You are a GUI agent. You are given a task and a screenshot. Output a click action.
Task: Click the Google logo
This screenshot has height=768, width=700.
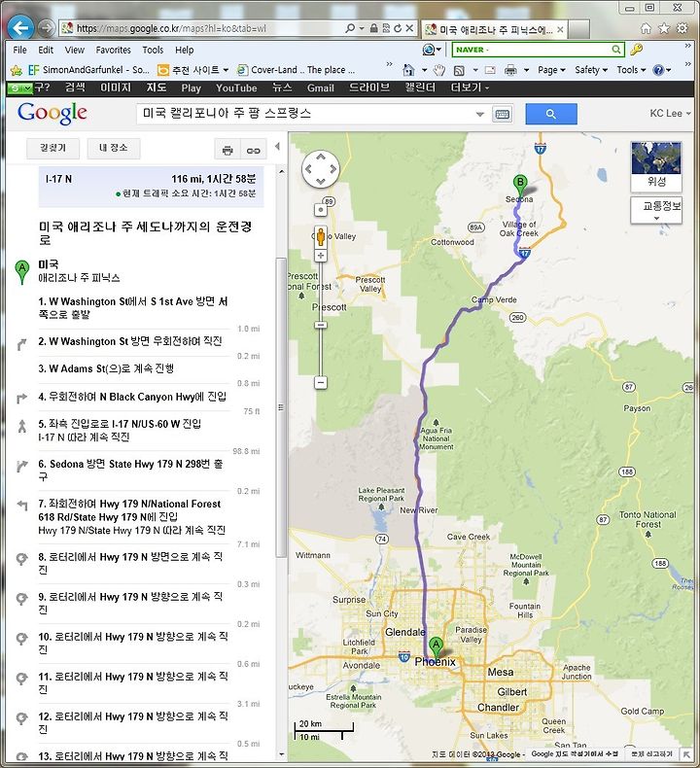(x=52, y=113)
